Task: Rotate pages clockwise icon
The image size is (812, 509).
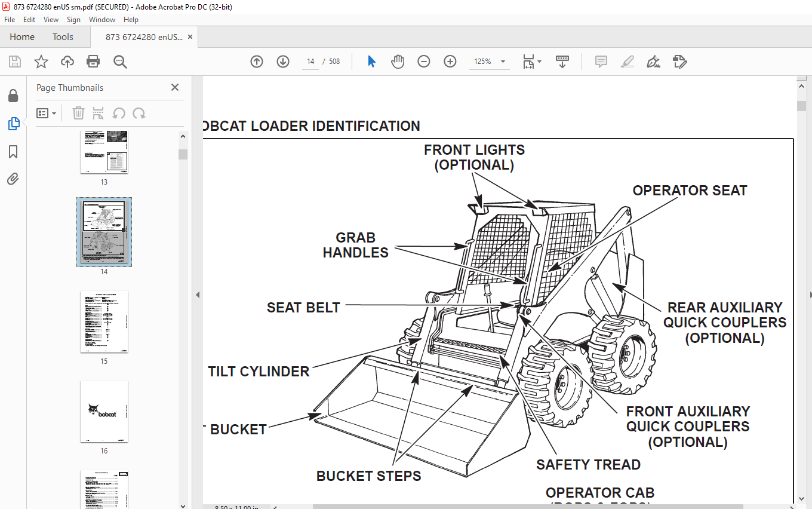Action: [x=139, y=114]
